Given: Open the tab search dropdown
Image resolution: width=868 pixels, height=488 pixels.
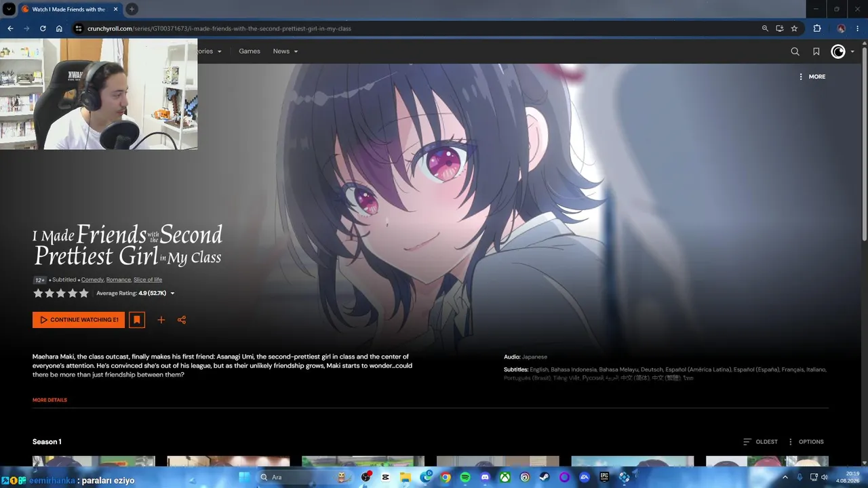Looking at the screenshot, I should (9, 9).
